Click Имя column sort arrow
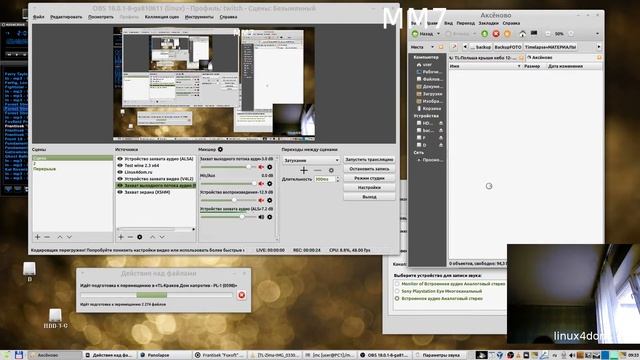640x360 pixels. click(x=519, y=66)
